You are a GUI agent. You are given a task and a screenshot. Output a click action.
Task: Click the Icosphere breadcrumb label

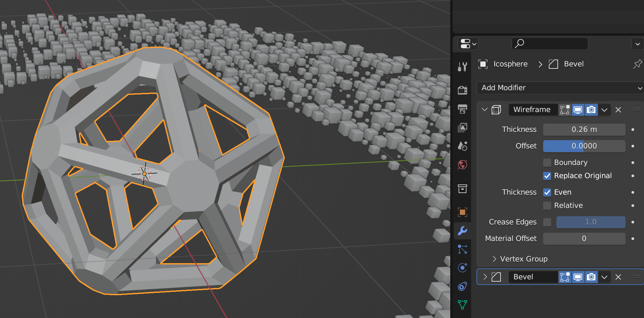coord(510,64)
